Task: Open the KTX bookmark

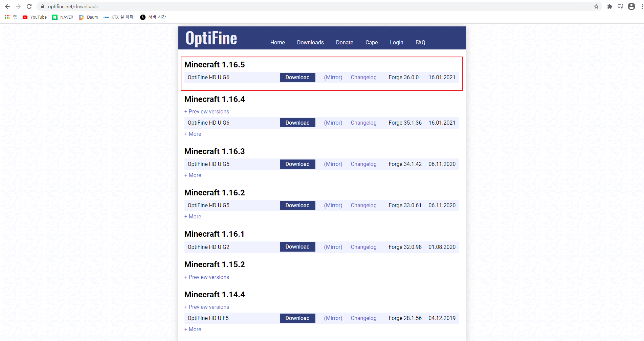Action: click(x=119, y=17)
